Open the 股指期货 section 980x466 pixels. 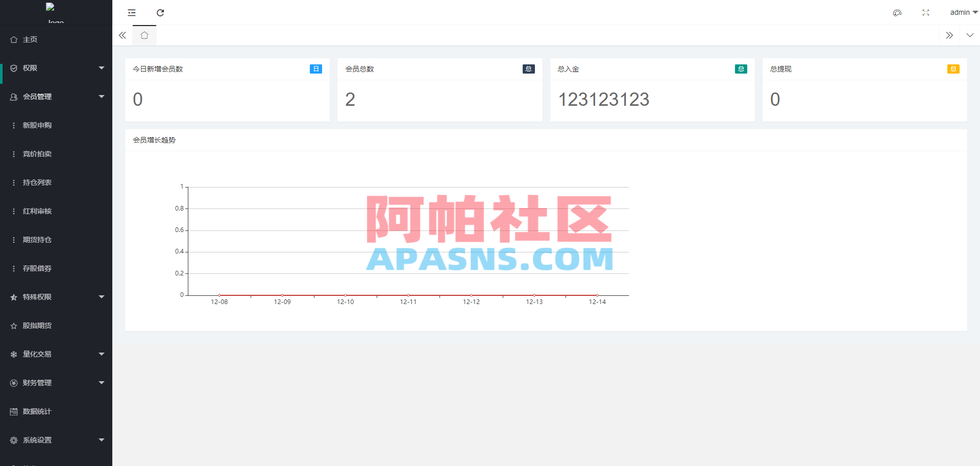tap(37, 325)
